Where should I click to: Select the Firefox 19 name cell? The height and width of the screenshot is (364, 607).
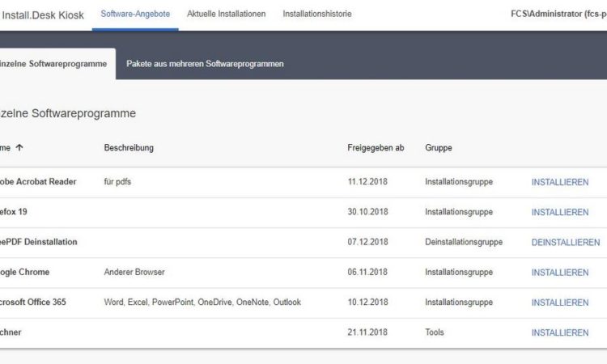[14, 212]
